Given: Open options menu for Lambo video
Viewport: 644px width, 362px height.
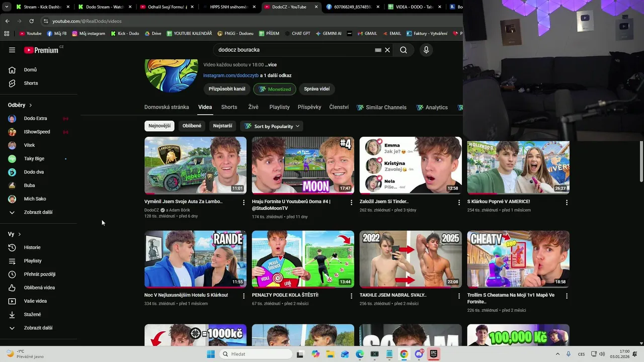Looking at the screenshot, I should pyautogui.click(x=244, y=202).
